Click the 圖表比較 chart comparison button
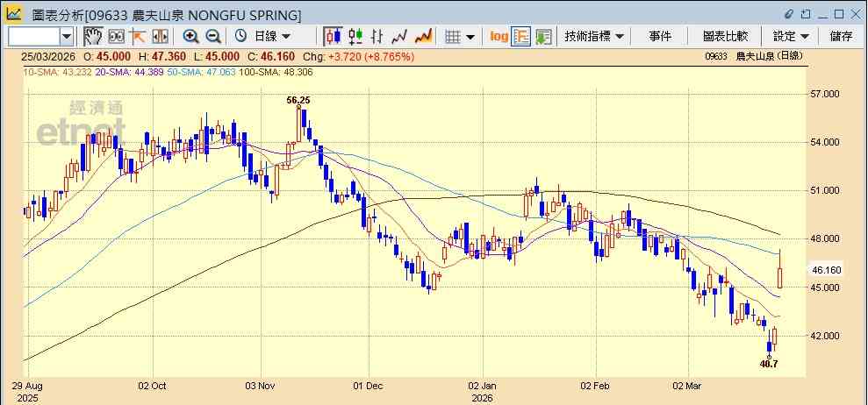Image resolution: width=868 pixels, height=405 pixels. pos(725,37)
